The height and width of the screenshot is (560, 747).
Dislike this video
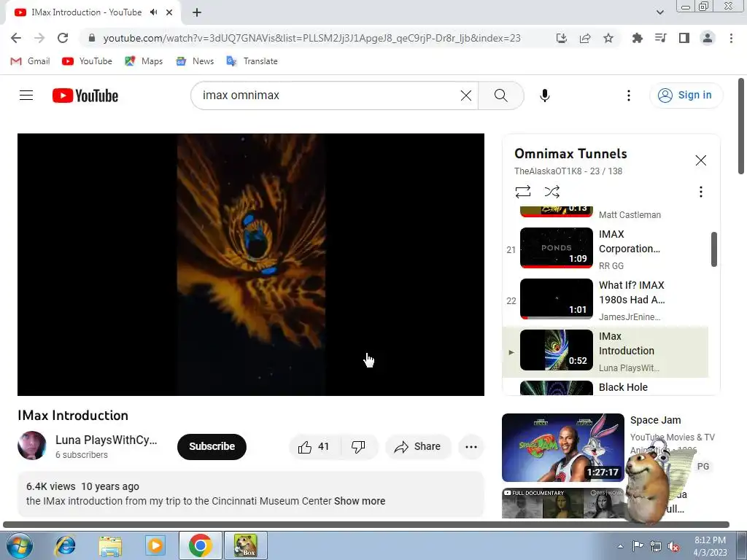(359, 447)
